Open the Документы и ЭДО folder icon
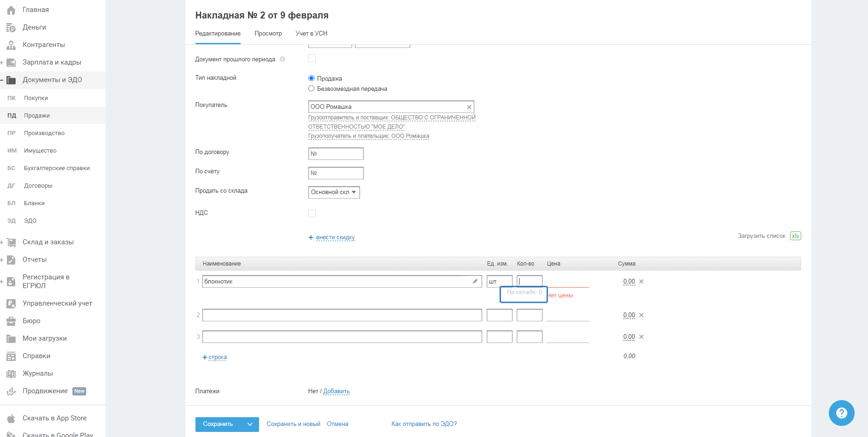Image resolution: width=868 pixels, height=437 pixels. click(11, 80)
